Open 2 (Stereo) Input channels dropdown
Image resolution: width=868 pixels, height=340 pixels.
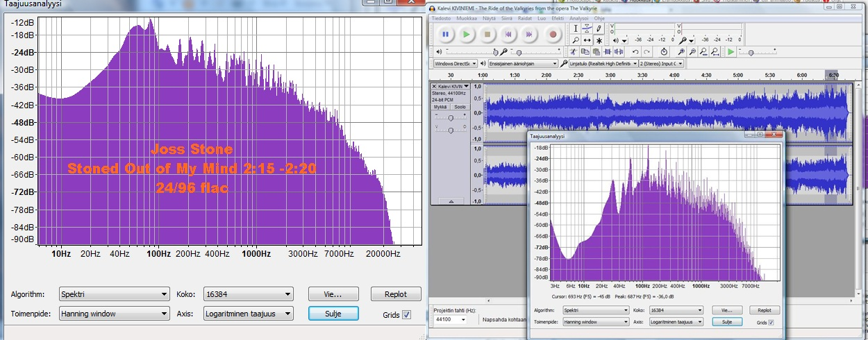pyautogui.click(x=661, y=63)
